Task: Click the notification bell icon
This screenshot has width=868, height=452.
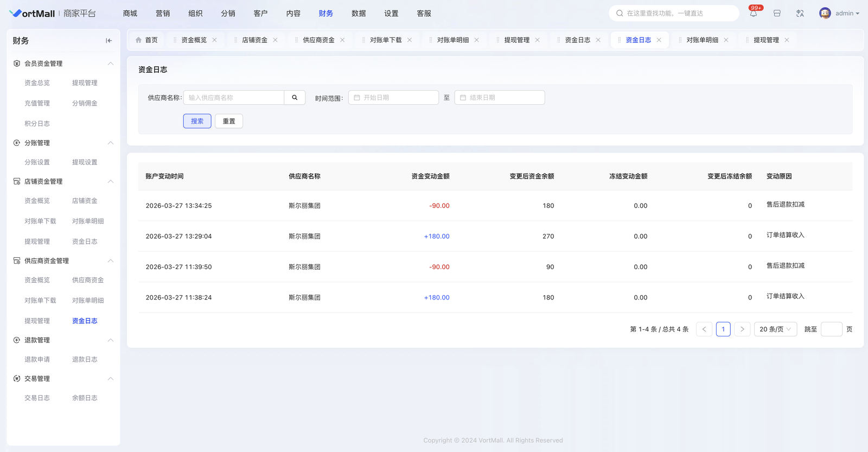Action: [x=754, y=14]
